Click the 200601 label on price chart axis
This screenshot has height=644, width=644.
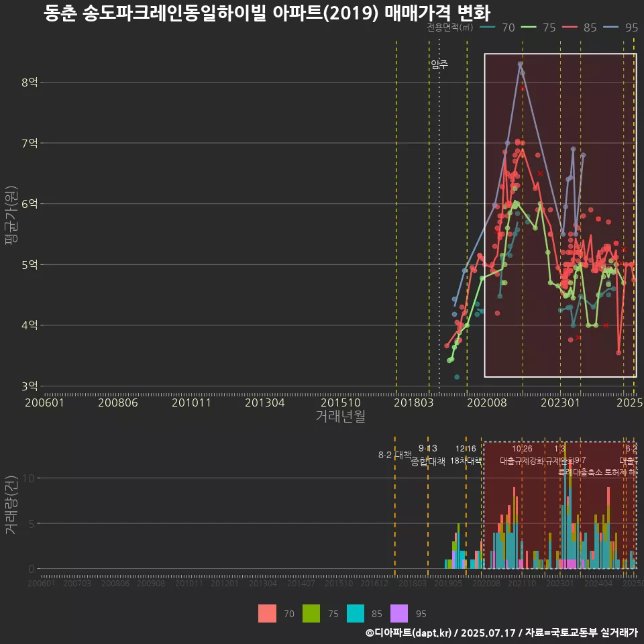[x=44, y=402]
